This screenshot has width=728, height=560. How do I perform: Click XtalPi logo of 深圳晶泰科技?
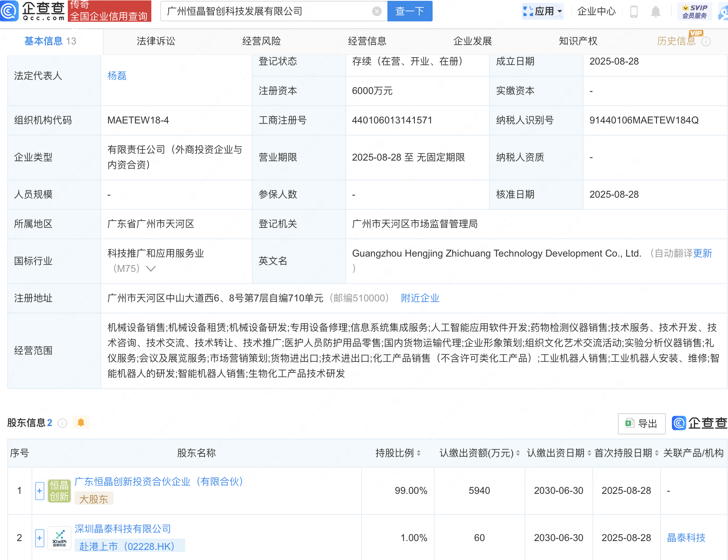coord(59,538)
